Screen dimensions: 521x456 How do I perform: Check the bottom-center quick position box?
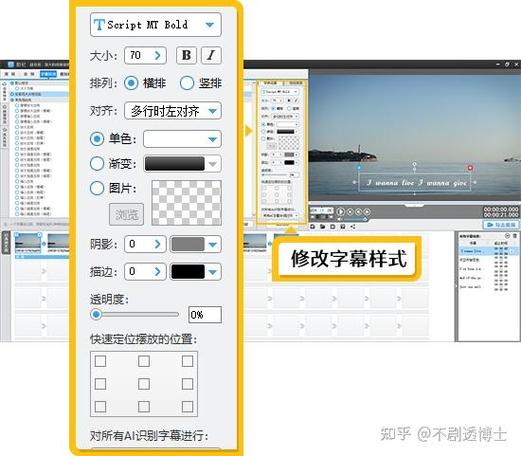[x=144, y=407]
